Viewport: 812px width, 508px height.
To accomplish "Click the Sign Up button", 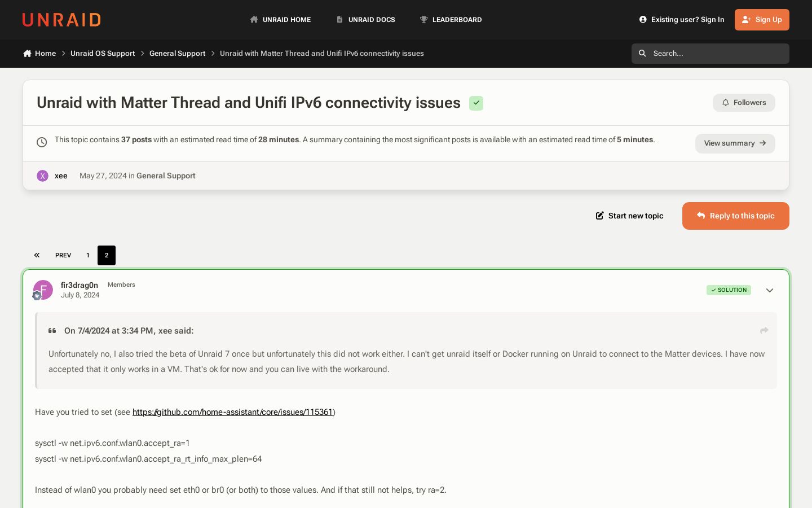I will pyautogui.click(x=762, y=20).
